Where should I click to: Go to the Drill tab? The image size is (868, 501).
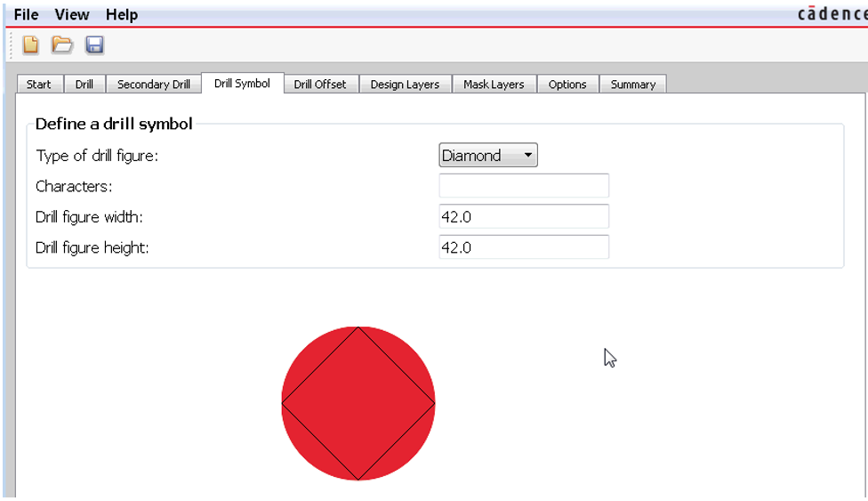tap(84, 85)
